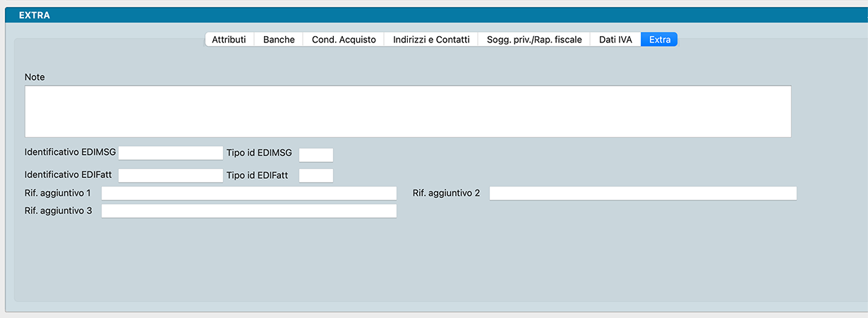Select the Rif. aggiuntivo 3 field
The width and height of the screenshot is (868, 318).
pyautogui.click(x=248, y=211)
